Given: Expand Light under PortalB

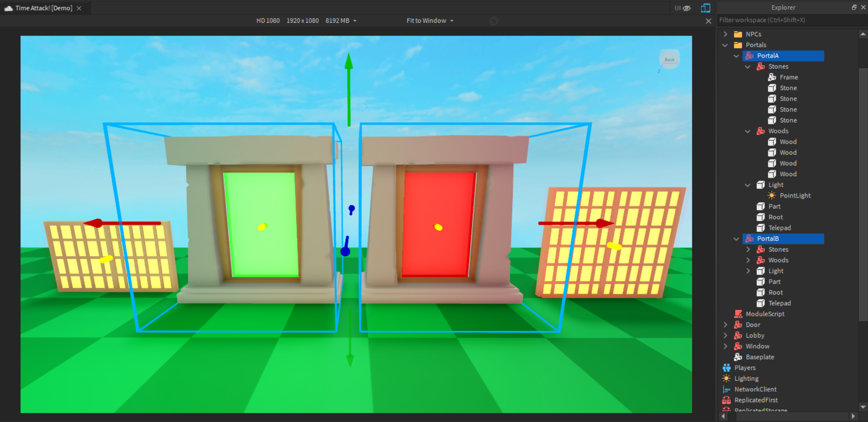Looking at the screenshot, I should (748, 271).
